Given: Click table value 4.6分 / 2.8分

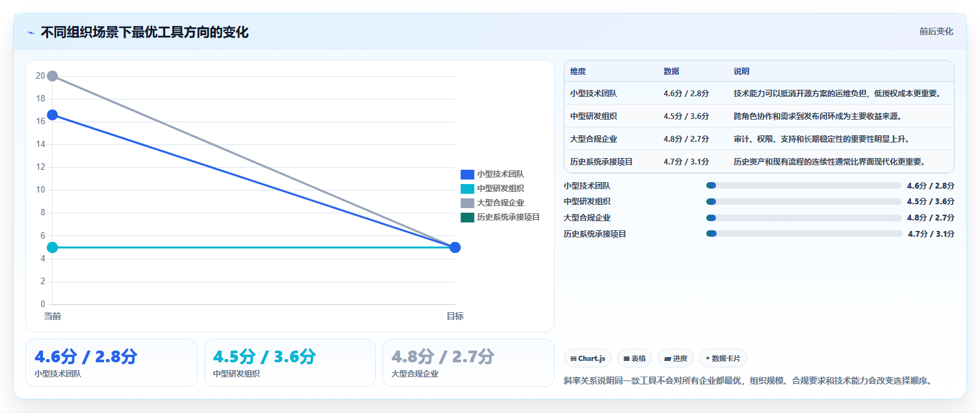Looking at the screenshot, I should [x=686, y=94].
